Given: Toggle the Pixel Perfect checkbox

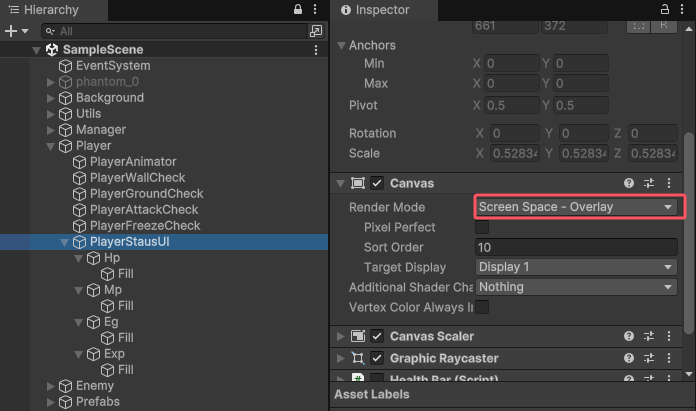Looking at the screenshot, I should pos(482,227).
